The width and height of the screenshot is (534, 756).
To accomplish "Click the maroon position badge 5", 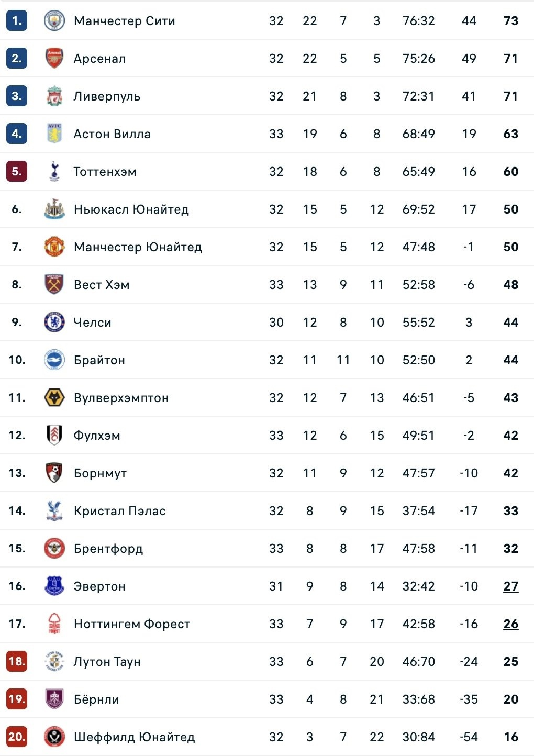I will tap(17, 172).
